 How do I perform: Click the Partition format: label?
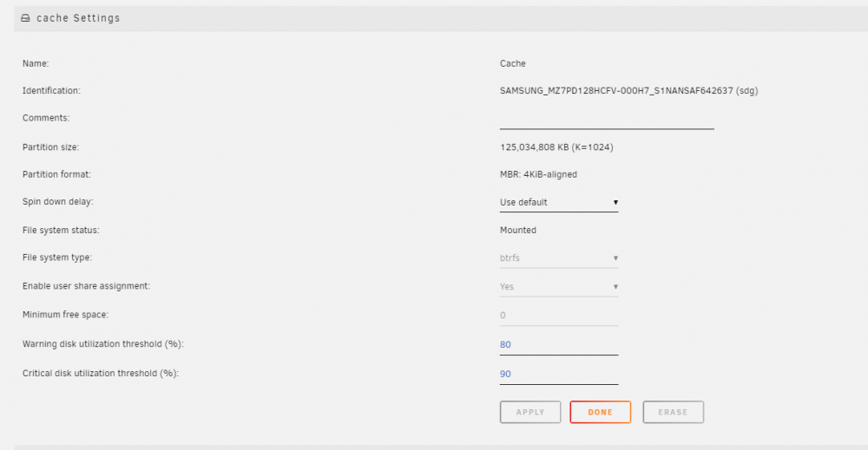click(x=56, y=174)
